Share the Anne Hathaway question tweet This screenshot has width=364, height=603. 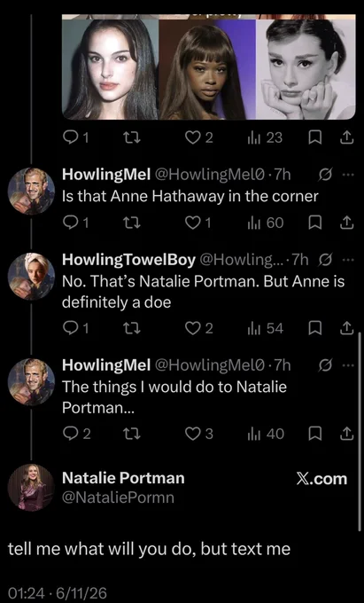tap(346, 223)
